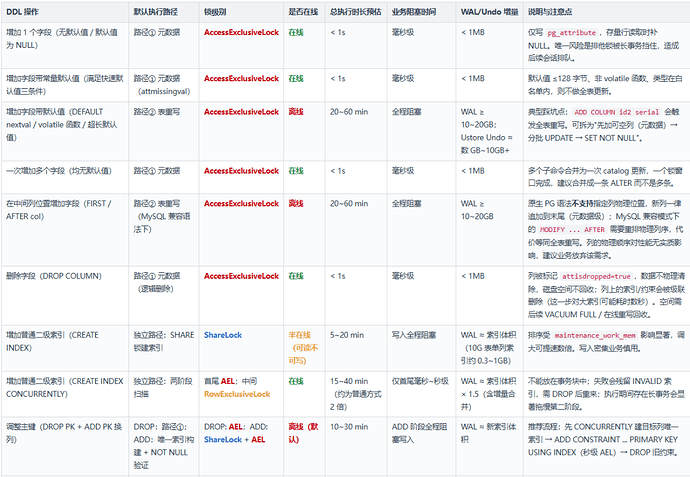This screenshot has width=690, height=477.
Task: Click AccessExclusiveLock in the "增加 1 个字段" row
Action: [241, 33]
